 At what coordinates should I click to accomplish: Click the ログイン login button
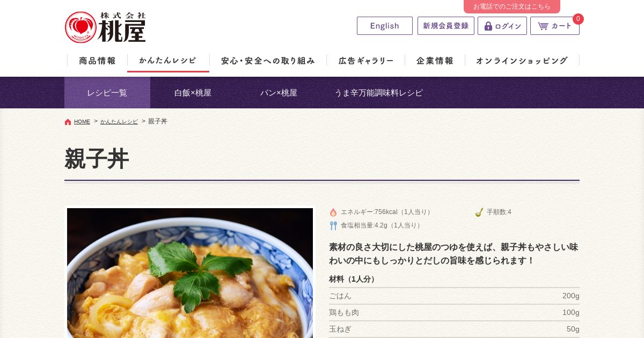pyautogui.click(x=502, y=26)
